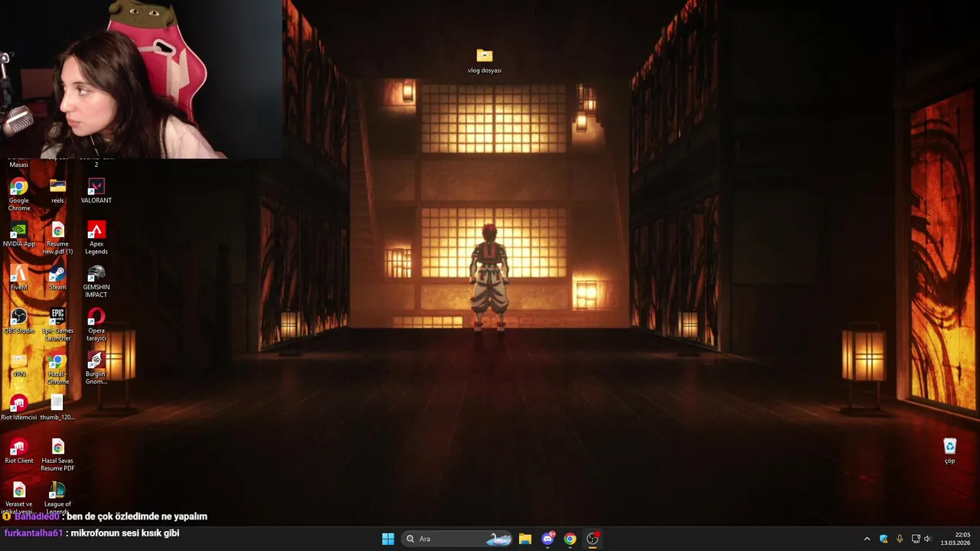Open the Google Chrome desktop shortcut

pyautogui.click(x=19, y=194)
